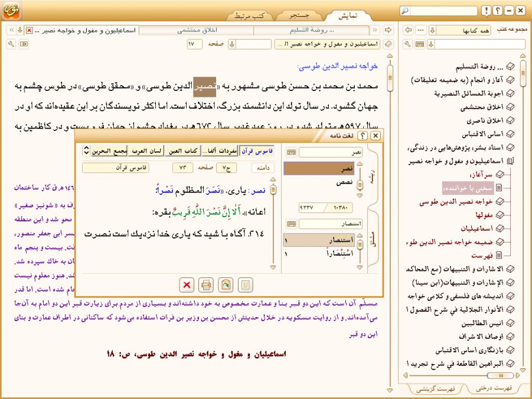Click the go-to-page arrow icon in the text toolbar
The width and height of the screenshot is (532, 399).
coord(24,44)
